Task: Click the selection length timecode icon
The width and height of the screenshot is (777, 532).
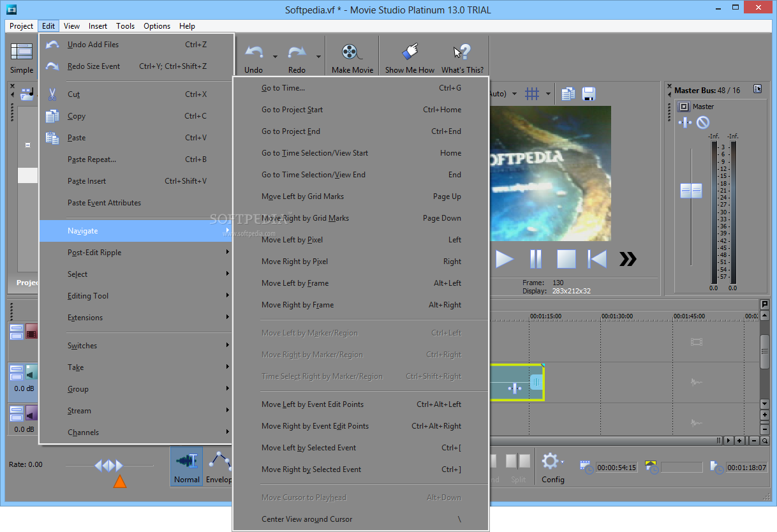Action: [652, 467]
